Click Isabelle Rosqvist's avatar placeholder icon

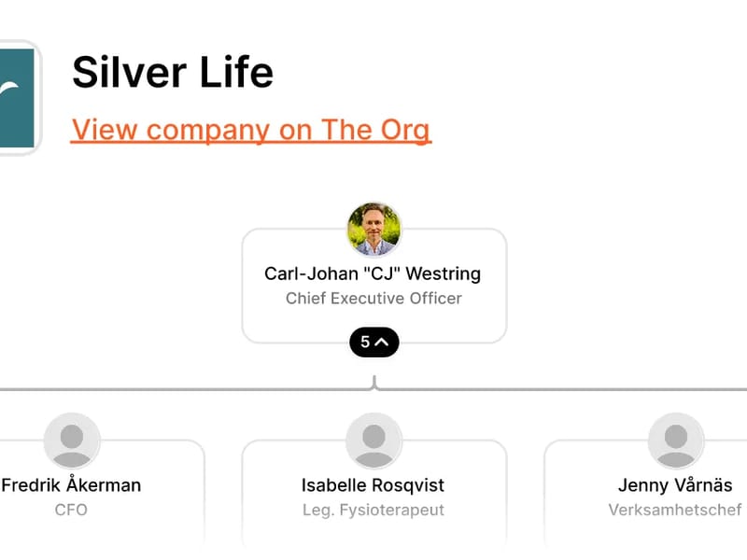[x=373, y=441]
